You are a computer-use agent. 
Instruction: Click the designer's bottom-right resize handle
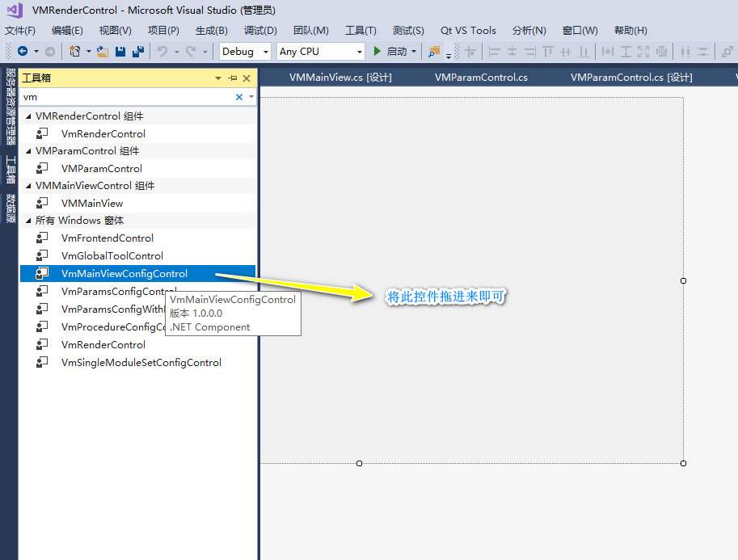coord(683,464)
